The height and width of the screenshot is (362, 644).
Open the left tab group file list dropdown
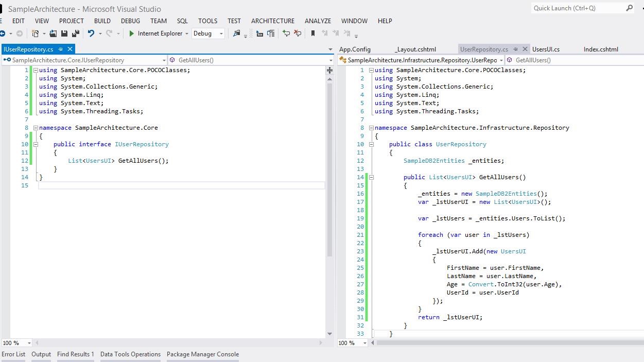click(330, 49)
